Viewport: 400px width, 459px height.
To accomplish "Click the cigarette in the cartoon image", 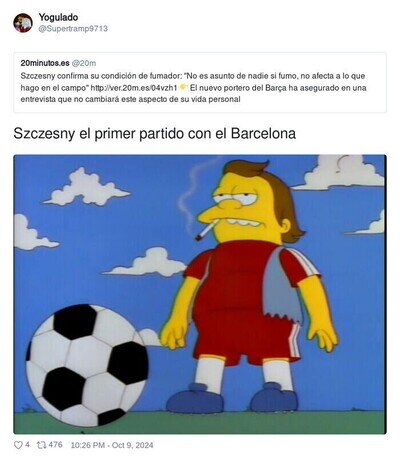I will 207,231.
